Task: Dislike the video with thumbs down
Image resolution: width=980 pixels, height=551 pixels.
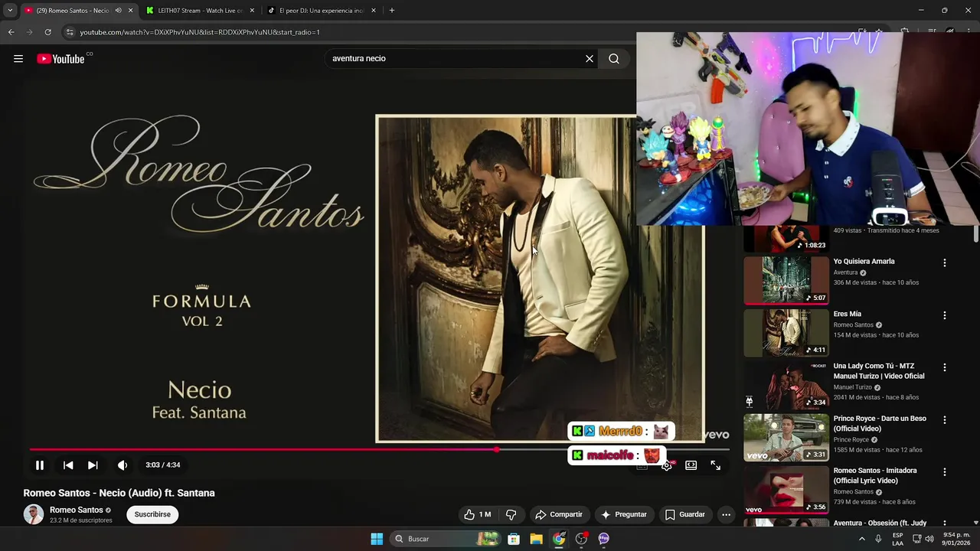Action: [511, 514]
